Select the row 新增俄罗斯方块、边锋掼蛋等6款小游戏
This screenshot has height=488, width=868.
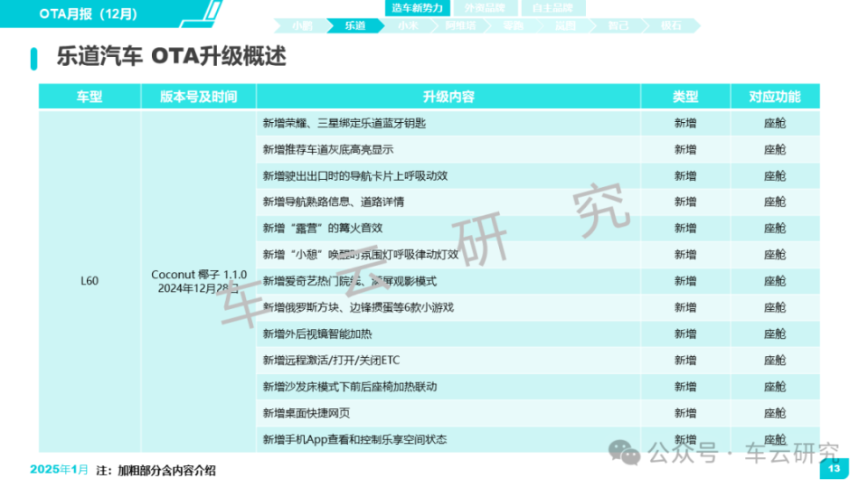tap(448, 307)
